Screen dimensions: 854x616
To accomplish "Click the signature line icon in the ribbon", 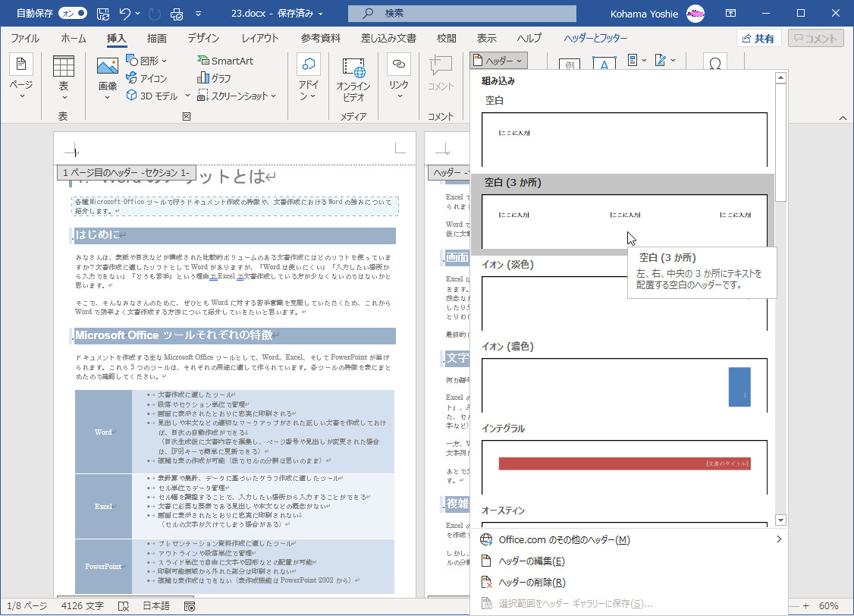I will 664,61.
